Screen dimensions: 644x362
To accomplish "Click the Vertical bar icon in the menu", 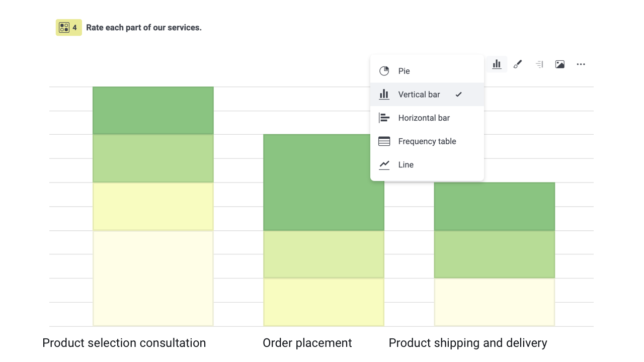I will (384, 94).
